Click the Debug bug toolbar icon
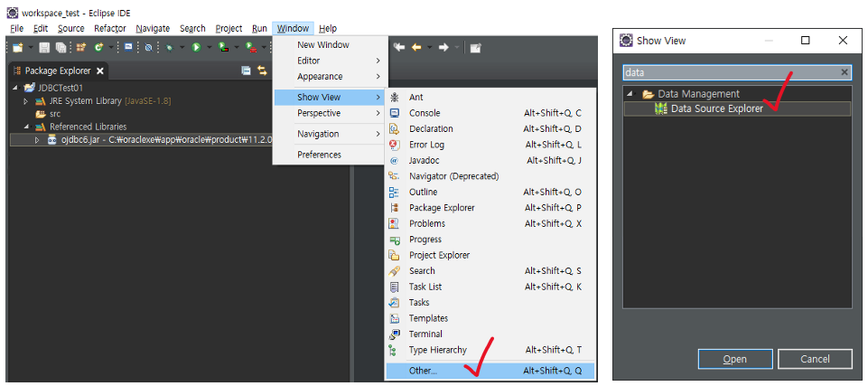 click(170, 48)
